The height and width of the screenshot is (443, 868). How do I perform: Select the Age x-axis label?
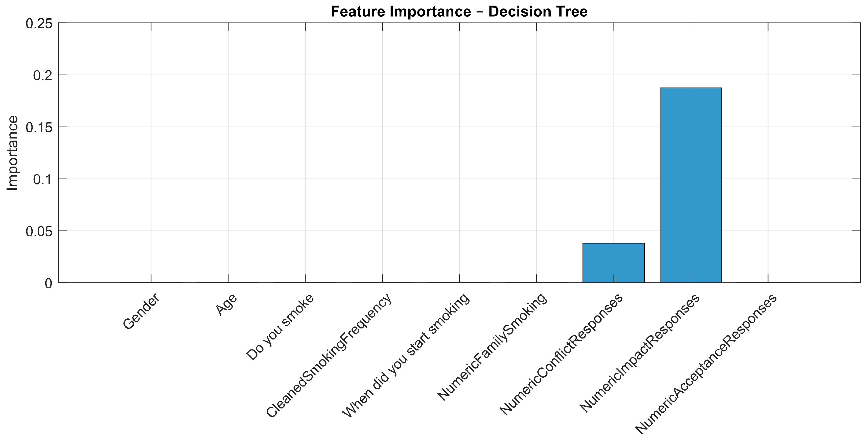pos(226,305)
